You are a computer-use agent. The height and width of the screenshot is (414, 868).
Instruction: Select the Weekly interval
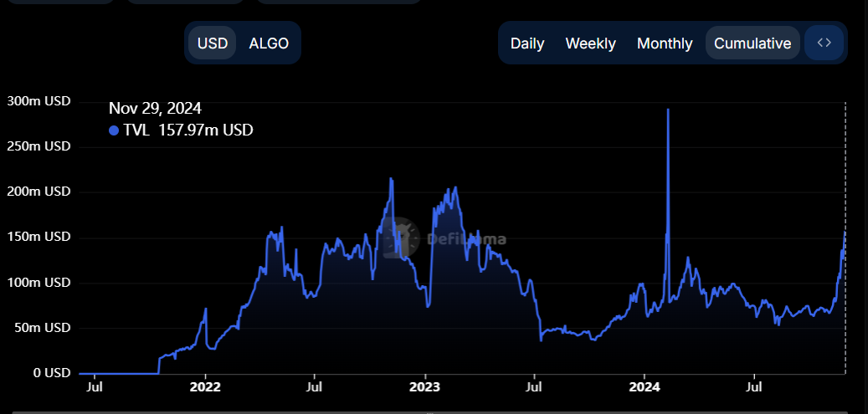coord(591,43)
